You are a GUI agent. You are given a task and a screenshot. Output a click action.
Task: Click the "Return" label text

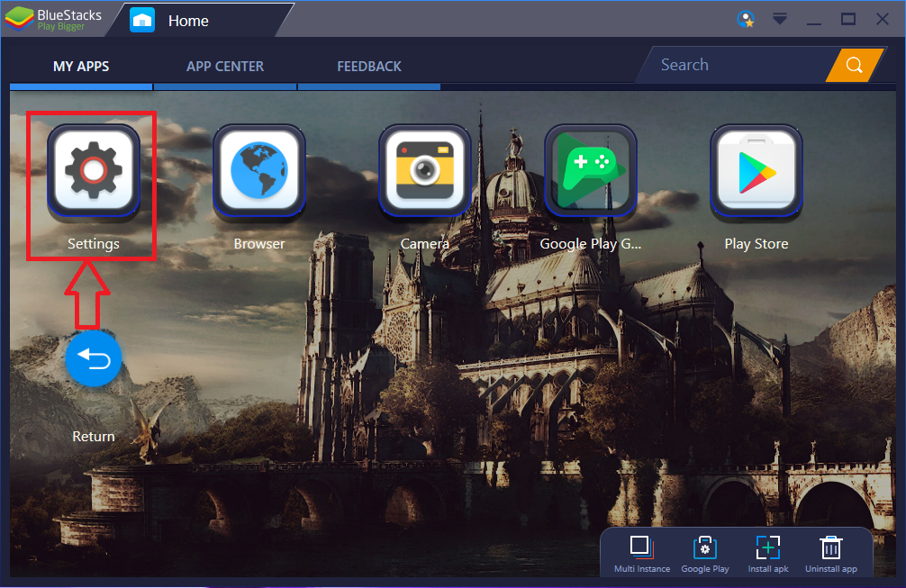(94, 437)
